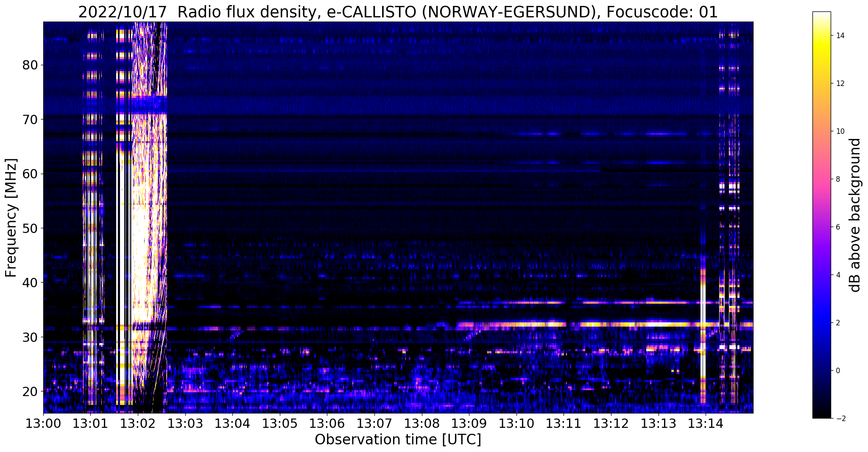Click the 13:14 time tick label

[706, 424]
